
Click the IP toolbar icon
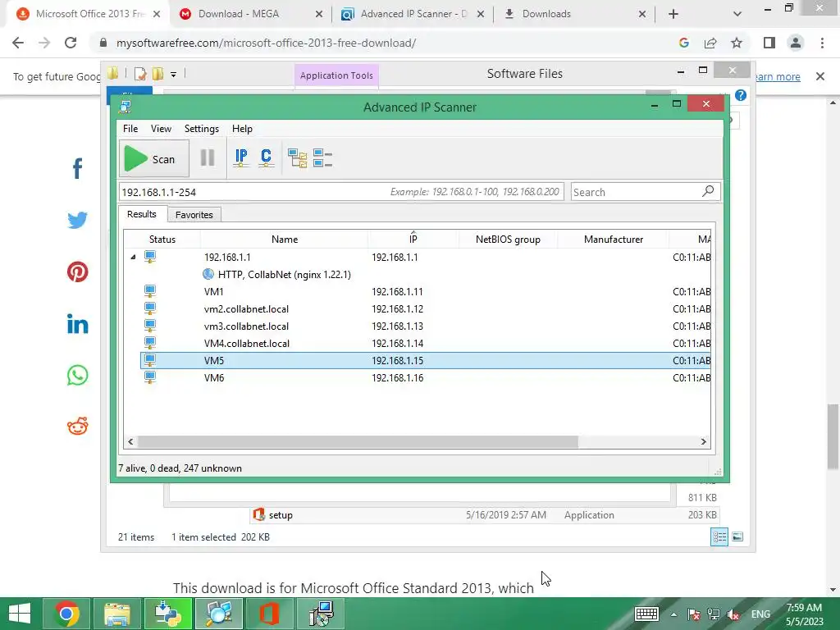click(241, 158)
